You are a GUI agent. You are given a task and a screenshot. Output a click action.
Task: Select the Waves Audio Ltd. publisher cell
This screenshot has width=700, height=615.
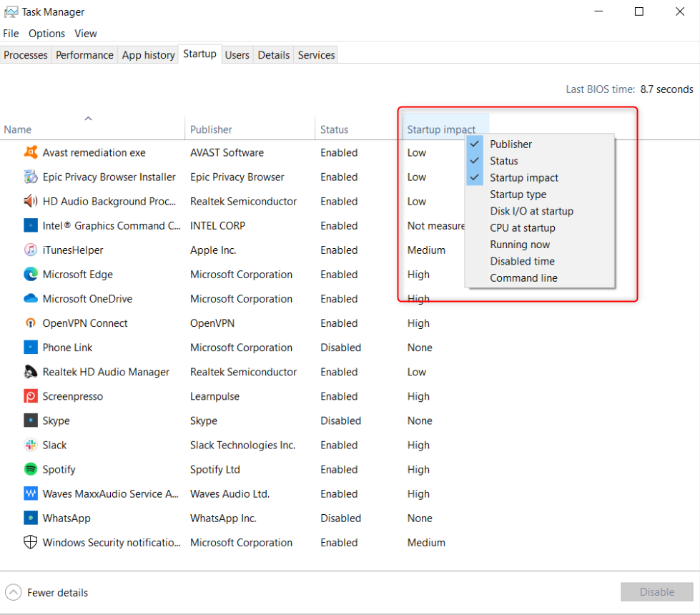click(x=230, y=494)
